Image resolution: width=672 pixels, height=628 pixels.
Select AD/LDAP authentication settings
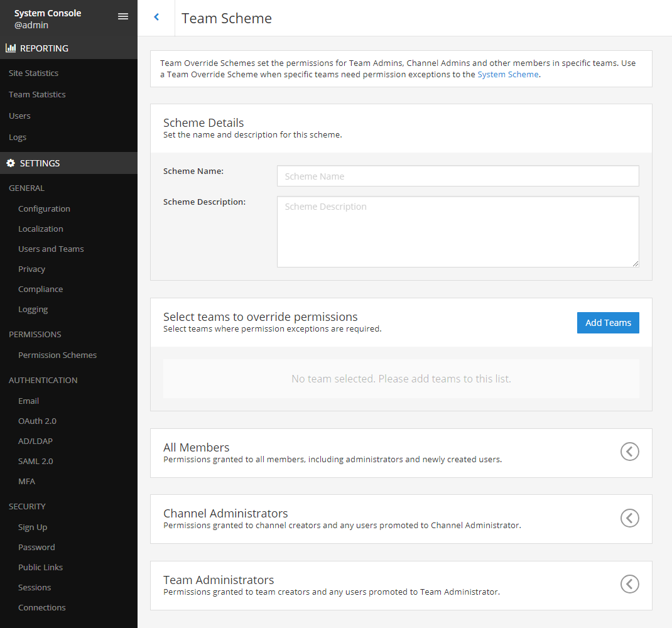tap(36, 441)
